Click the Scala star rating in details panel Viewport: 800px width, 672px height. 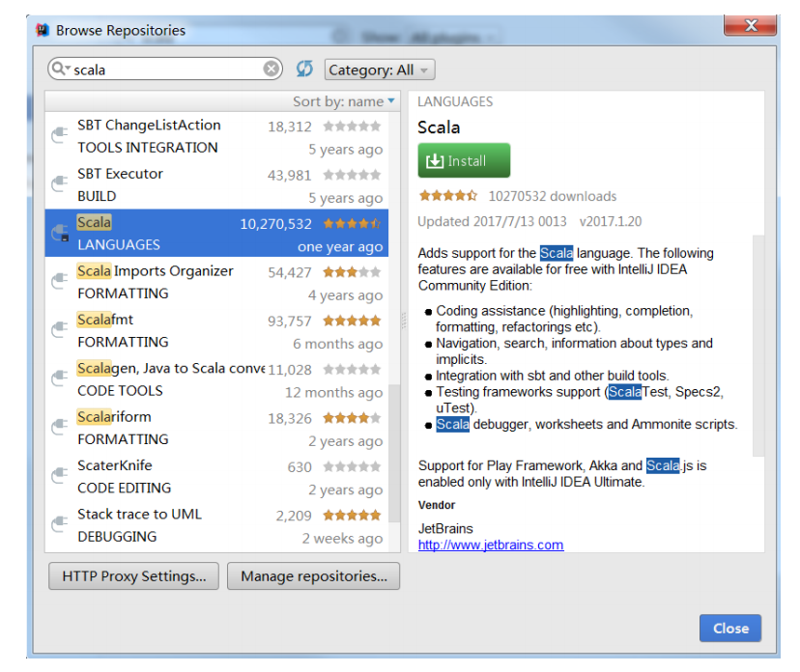pyautogui.click(x=448, y=195)
